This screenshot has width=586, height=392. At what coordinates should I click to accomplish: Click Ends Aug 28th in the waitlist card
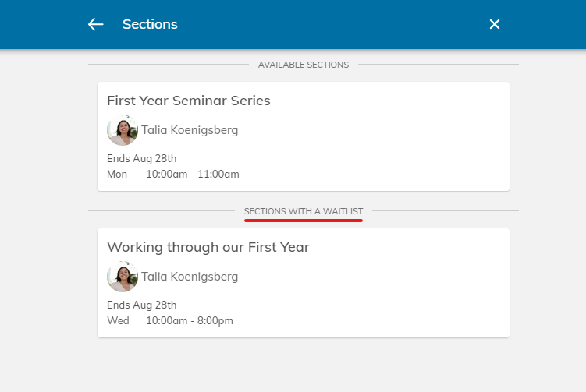141,305
